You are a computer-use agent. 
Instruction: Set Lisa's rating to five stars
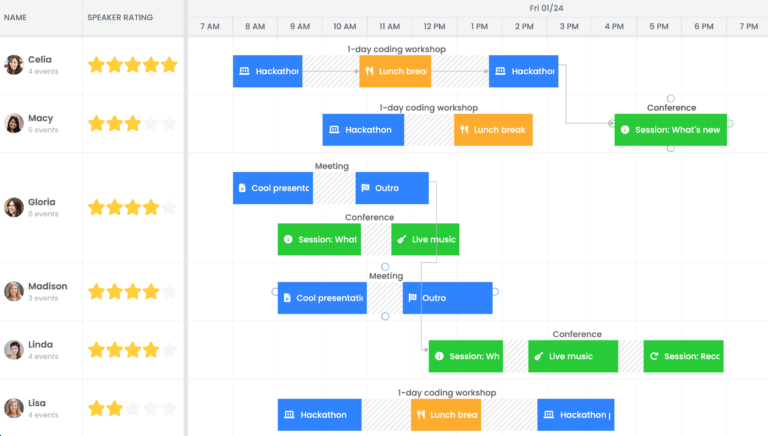(169, 408)
